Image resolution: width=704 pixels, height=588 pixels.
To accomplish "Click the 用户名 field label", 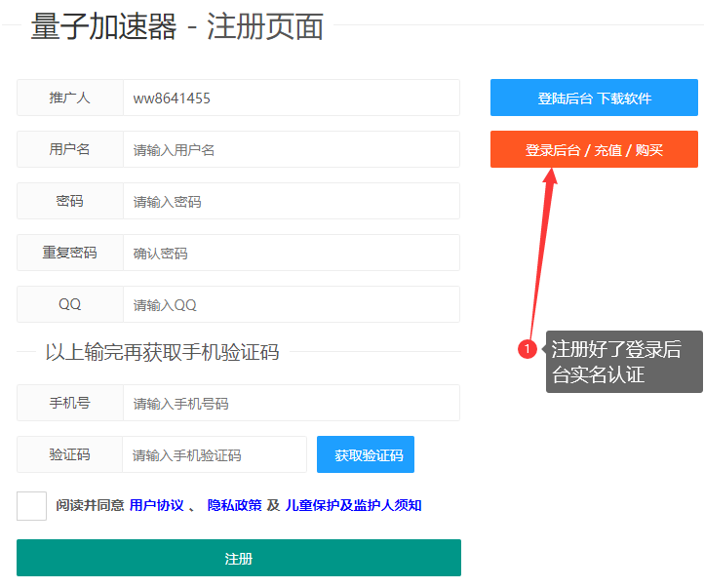I will [x=69, y=149].
